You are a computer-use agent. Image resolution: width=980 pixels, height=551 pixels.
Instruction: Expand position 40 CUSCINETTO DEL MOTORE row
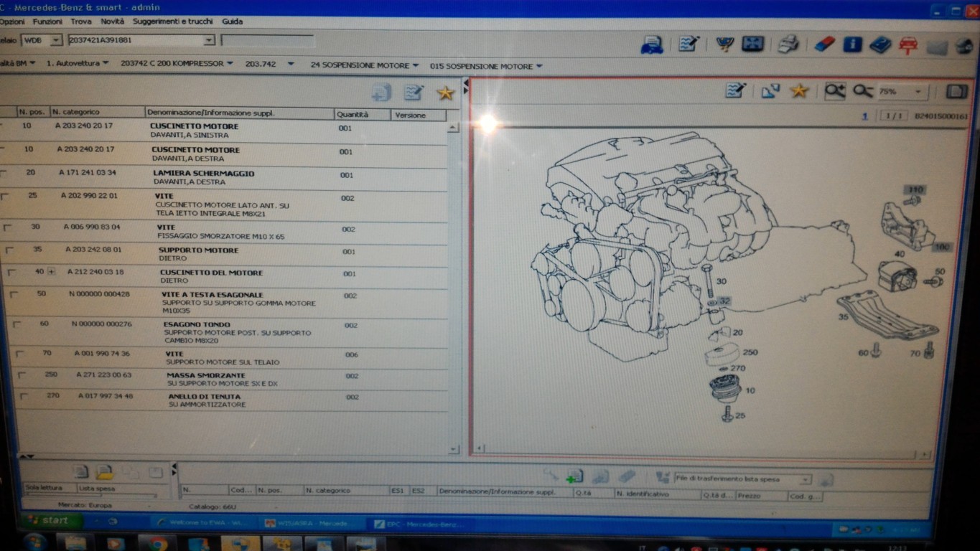click(x=51, y=272)
